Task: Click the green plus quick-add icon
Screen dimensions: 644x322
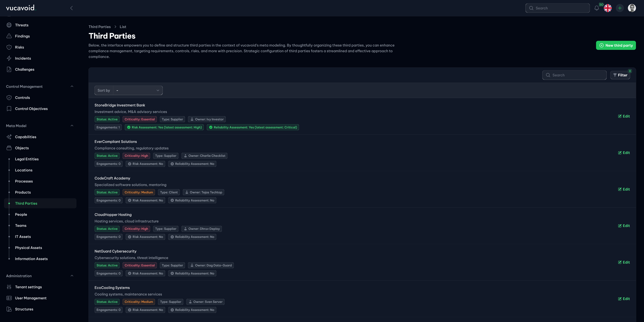Action: (620, 8)
